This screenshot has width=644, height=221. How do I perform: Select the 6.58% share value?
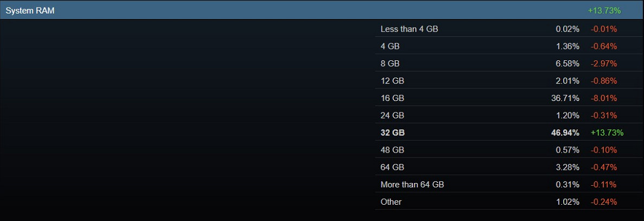567,64
